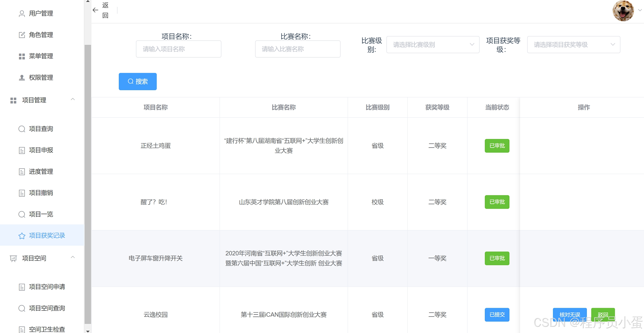
Task: Click the project query magnifier icon
Action: click(22, 129)
